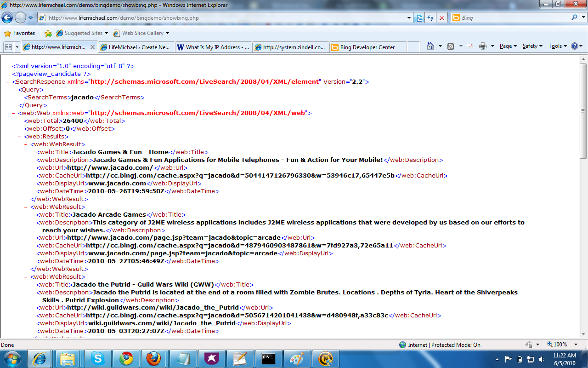Switch to the LifeMichael Create Ne... tab
The width and height of the screenshot is (588, 368).
pyautogui.click(x=136, y=47)
